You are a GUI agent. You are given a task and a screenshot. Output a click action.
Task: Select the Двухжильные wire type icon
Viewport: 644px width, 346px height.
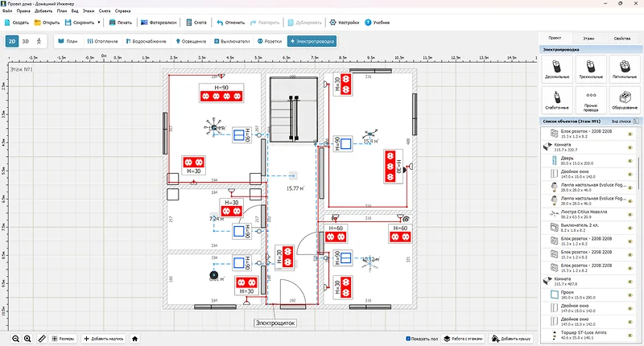point(556,71)
